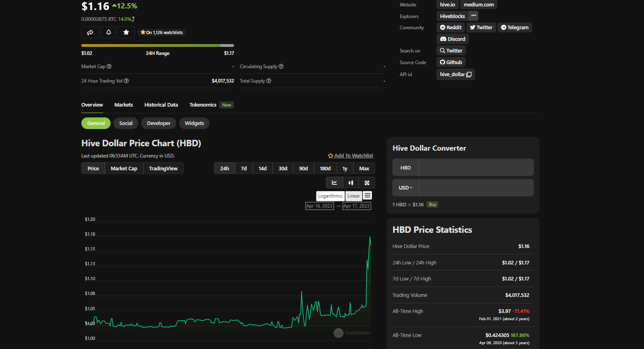Click the share arrow icon
644x349 pixels.
[90, 32]
